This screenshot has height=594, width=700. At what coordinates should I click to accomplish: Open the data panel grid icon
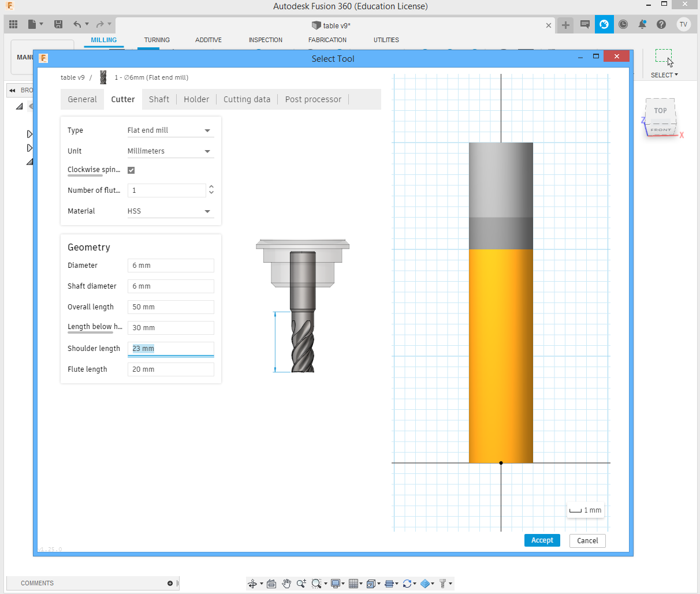(x=13, y=24)
